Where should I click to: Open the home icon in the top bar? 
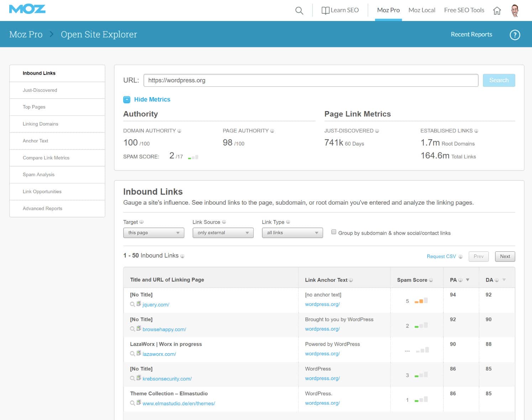[x=497, y=10]
